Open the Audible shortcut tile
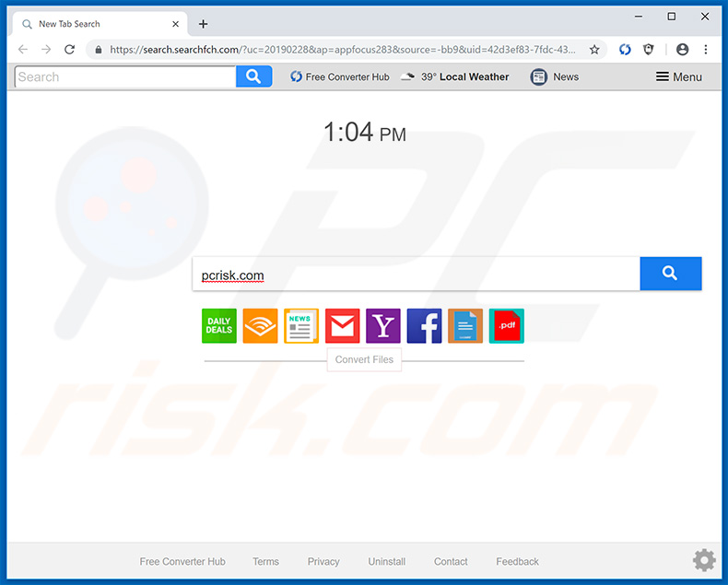Image resolution: width=728 pixels, height=585 pixels. (260, 326)
